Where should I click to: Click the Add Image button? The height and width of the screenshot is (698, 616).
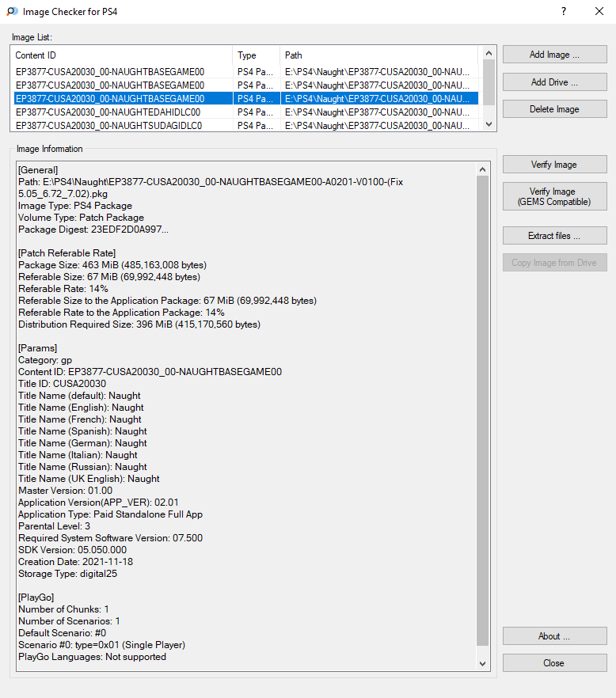click(554, 55)
